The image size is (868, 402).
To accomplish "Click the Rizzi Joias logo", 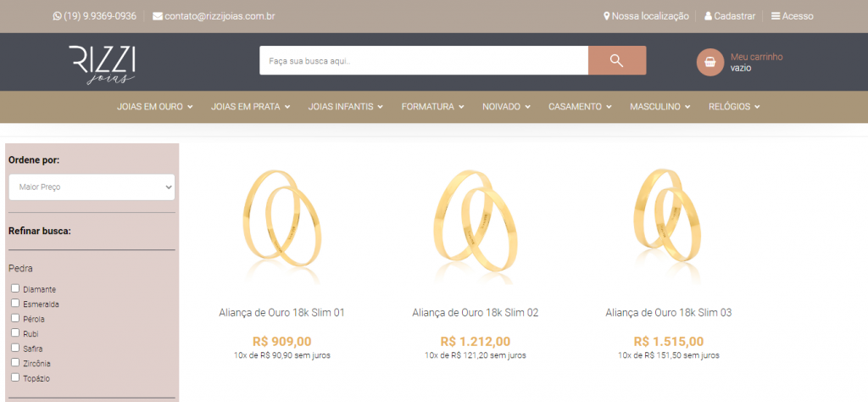I will [102, 64].
